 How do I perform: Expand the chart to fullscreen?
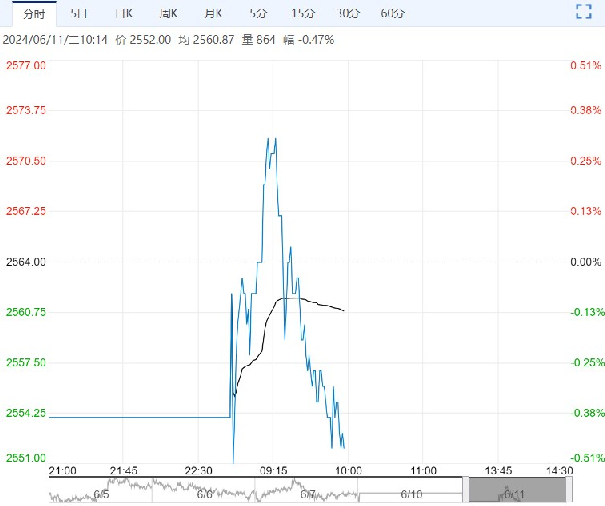(585, 12)
